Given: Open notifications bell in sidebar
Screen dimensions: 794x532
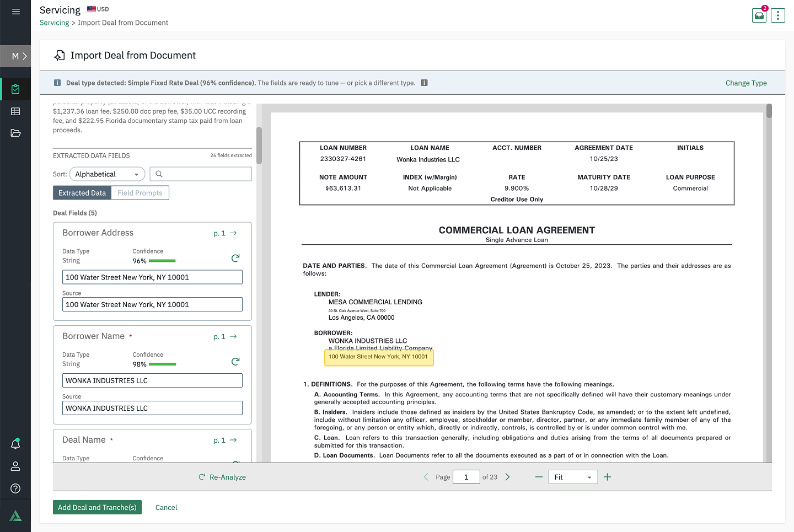Looking at the screenshot, I should (15, 444).
